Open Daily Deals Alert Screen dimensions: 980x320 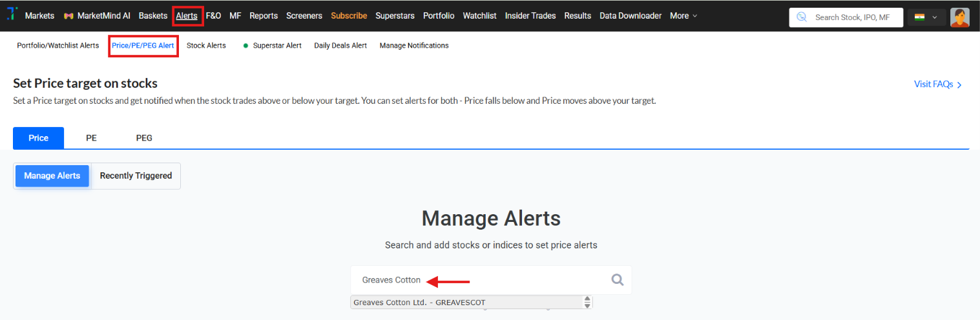340,46
